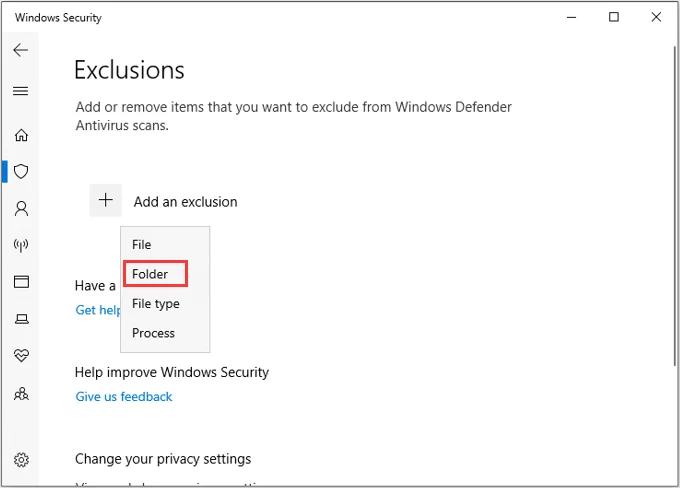
Task: Open the Home sidebar icon
Action: point(21,135)
